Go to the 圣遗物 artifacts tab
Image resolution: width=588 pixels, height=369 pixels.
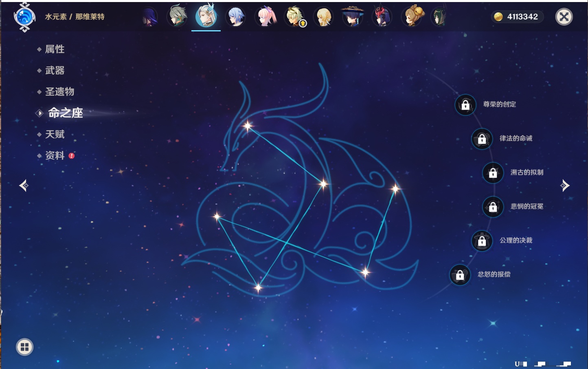pyautogui.click(x=59, y=92)
